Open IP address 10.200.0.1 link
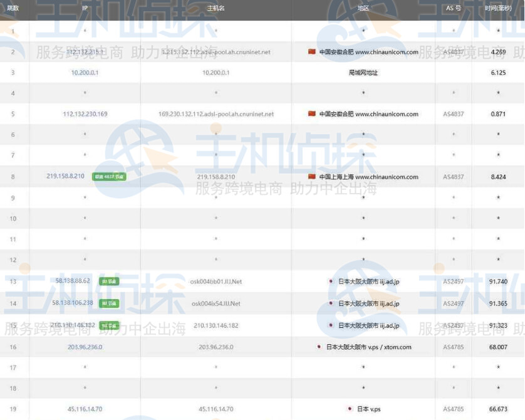Viewport: 525px width, 420px height. point(85,73)
